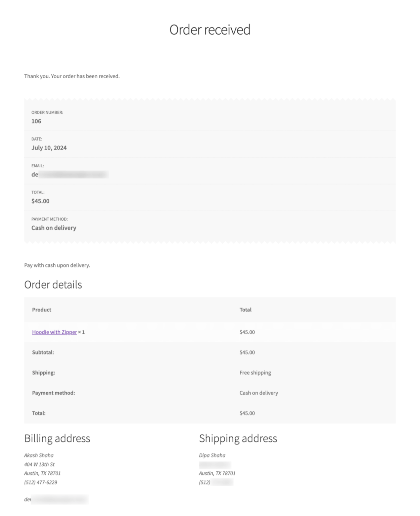Image resolution: width=420 pixels, height=516 pixels.
Task: Select the Cash on delivery payment method
Action: (53, 227)
